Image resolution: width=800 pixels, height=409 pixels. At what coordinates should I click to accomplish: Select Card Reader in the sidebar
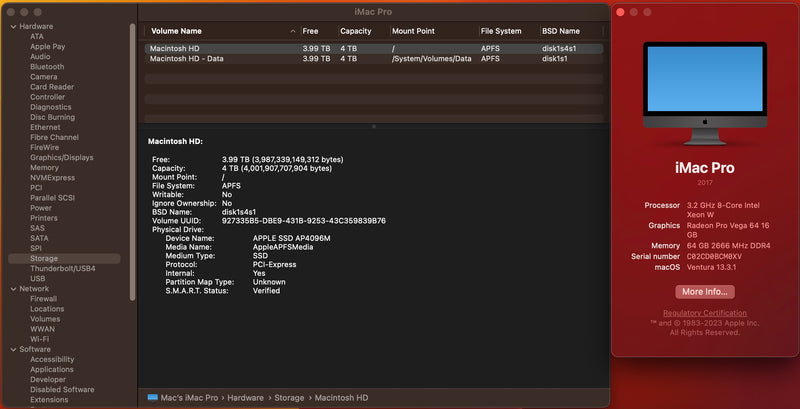(52, 87)
